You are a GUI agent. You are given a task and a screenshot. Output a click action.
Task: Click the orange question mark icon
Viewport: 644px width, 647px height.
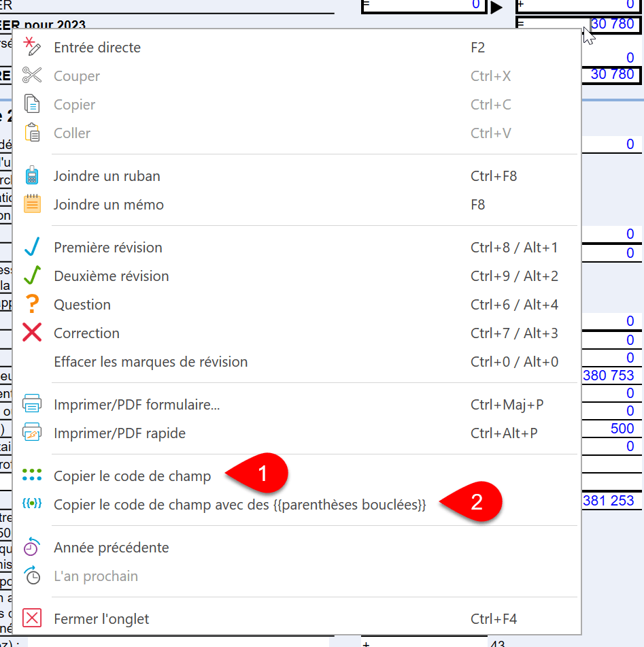32,304
